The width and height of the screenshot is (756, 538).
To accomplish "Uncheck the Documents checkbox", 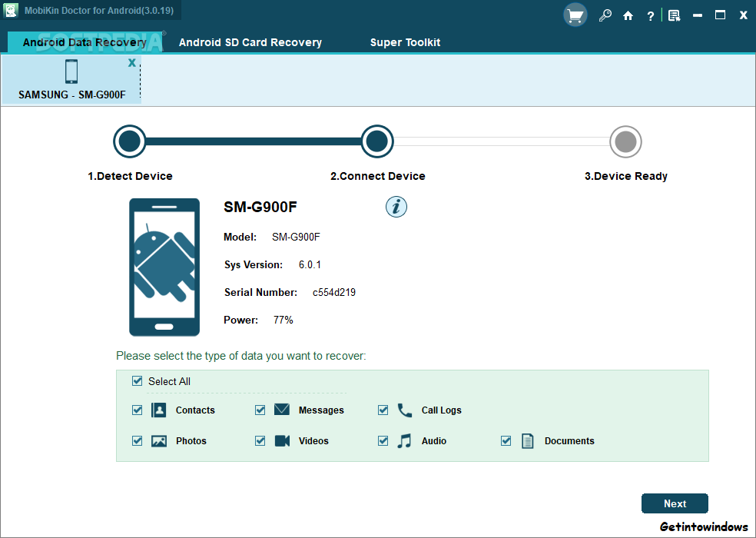I will click(506, 441).
